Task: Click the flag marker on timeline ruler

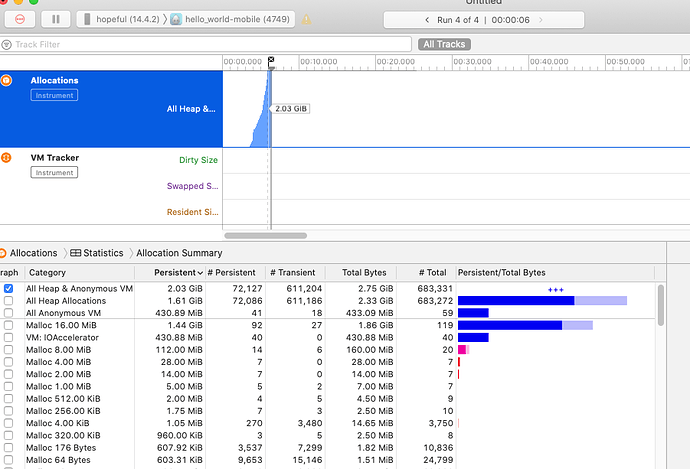Action: point(271,60)
